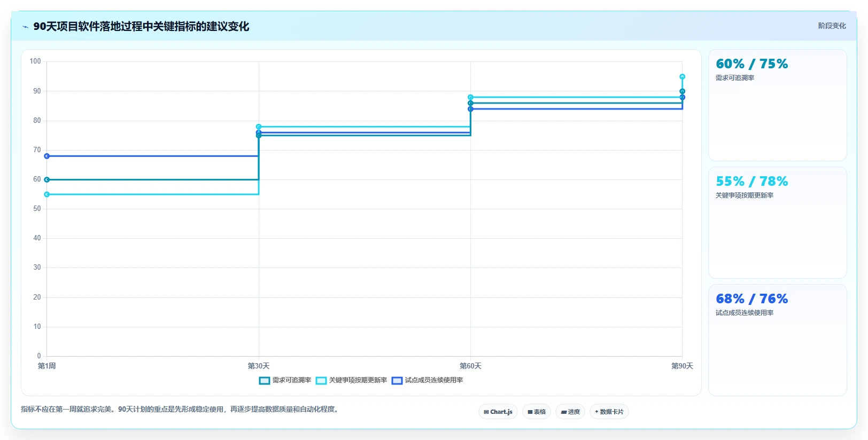This screenshot has height=440, width=868.
Task: Toggle 关键事项按期更新率 series via its legend swatch
Action: pos(321,381)
